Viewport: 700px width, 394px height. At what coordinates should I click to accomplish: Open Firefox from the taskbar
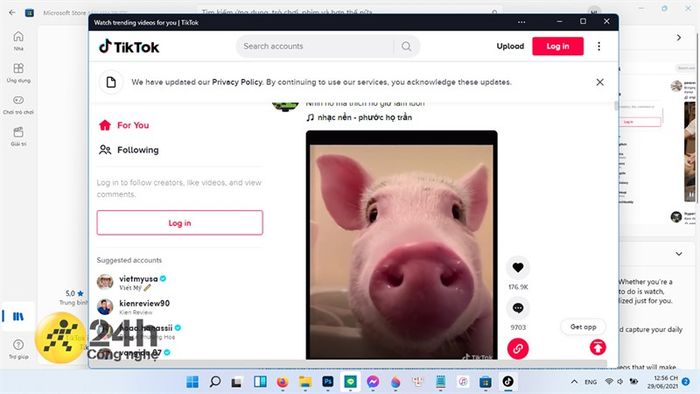(282, 382)
